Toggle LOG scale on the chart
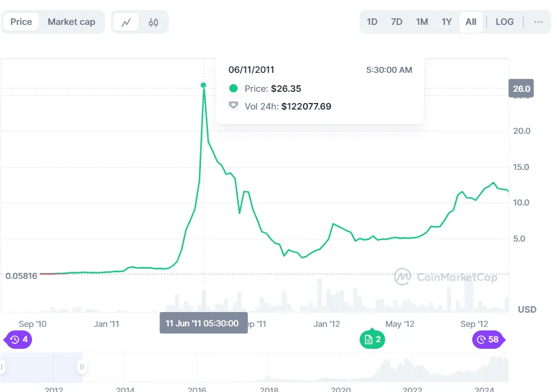 tap(504, 22)
